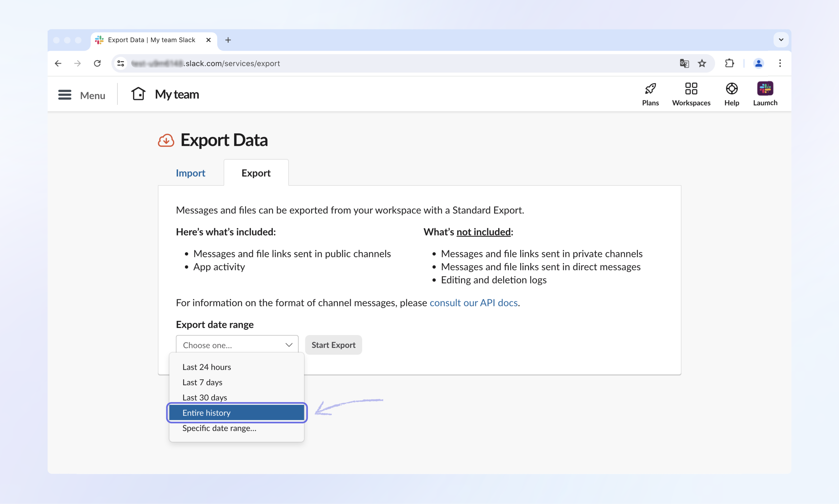Open the consult our API docs link
This screenshot has width=839, height=504.
[473, 303]
